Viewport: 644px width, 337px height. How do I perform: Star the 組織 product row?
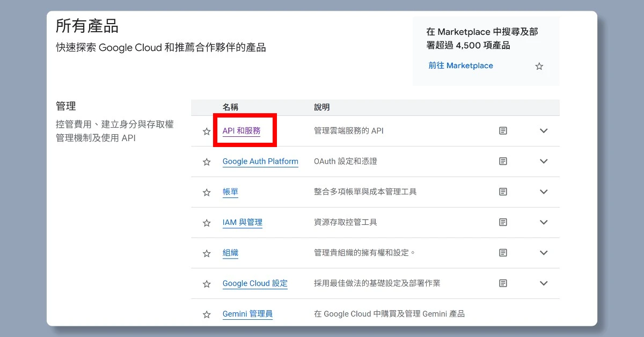pyautogui.click(x=207, y=253)
